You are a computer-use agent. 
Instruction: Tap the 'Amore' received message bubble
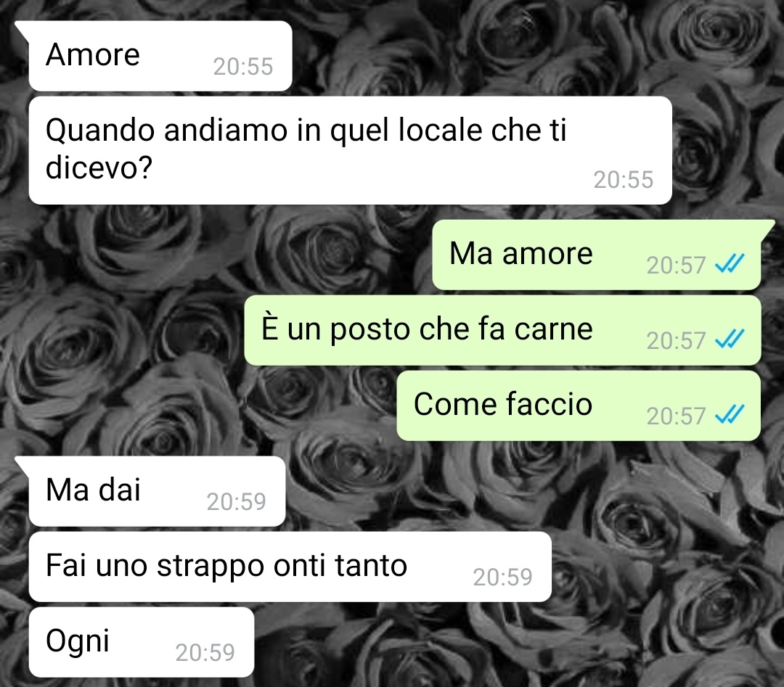point(160,56)
